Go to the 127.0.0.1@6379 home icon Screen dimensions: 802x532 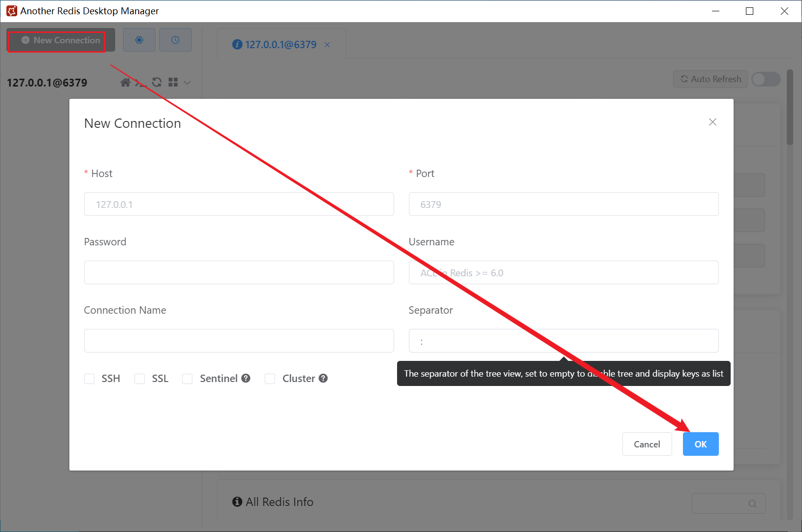(125, 82)
